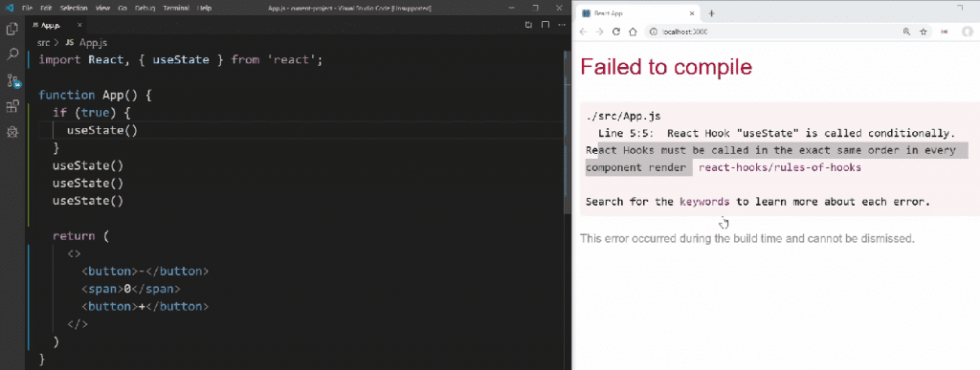Viewport: 980px width, 370px height.
Task: Click the src breadcrumb folder
Action: [44, 43]
